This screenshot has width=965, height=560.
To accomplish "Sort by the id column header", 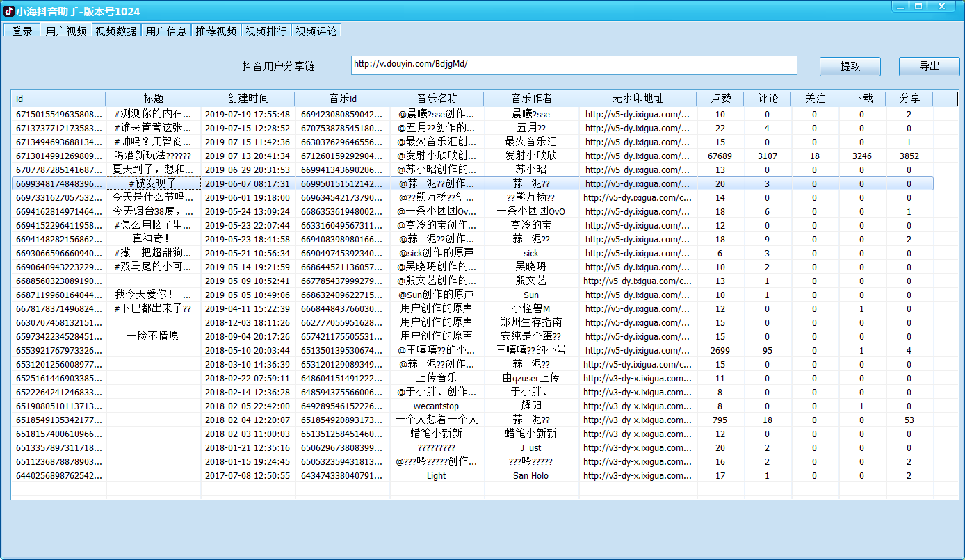I will click(58, 99).
